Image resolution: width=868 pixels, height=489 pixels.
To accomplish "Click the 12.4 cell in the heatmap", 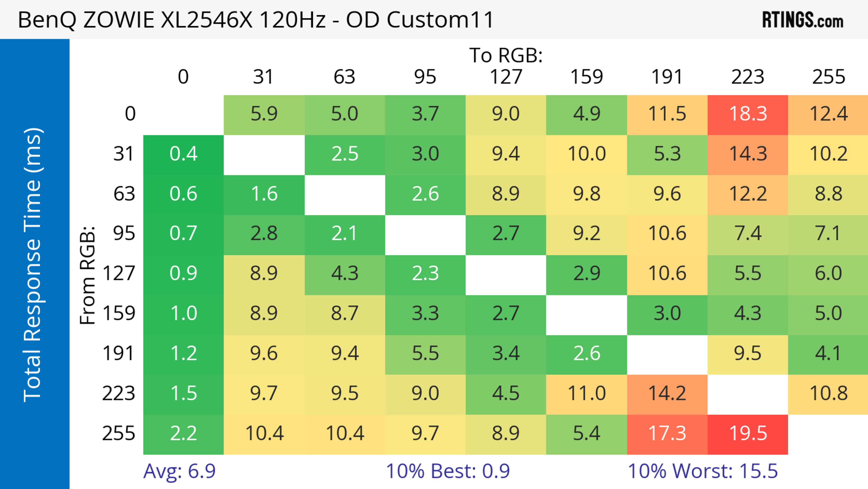I will point(828,114).
